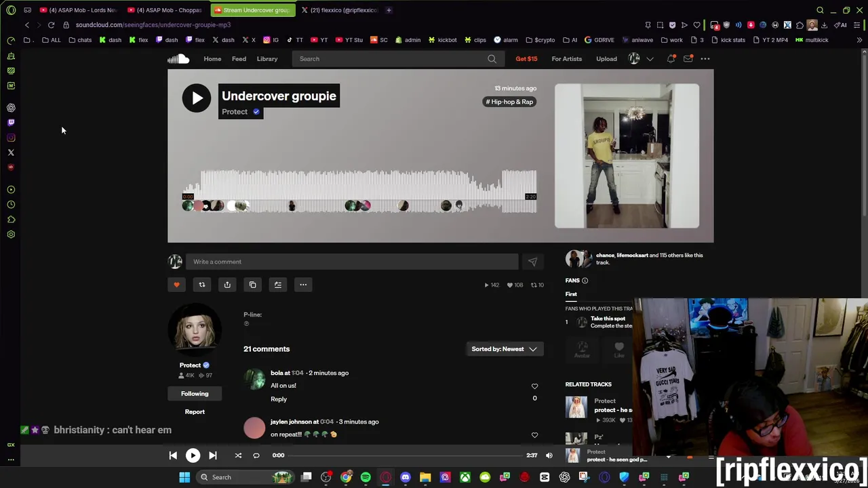Open the Sorted by: Newest dropdown

505,349
